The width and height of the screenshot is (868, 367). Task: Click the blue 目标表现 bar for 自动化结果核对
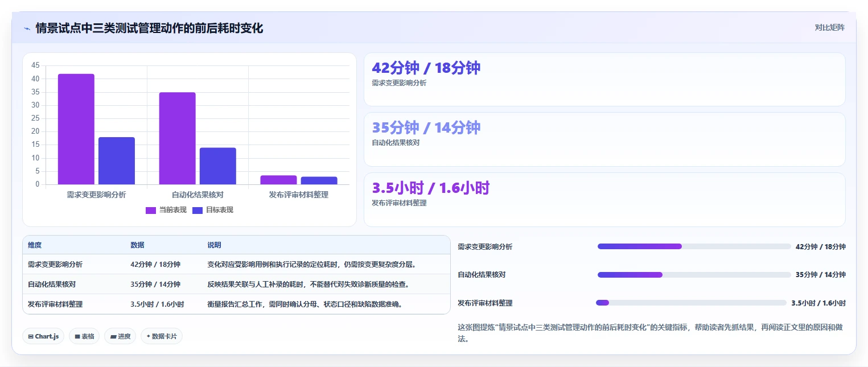(218, 166)
